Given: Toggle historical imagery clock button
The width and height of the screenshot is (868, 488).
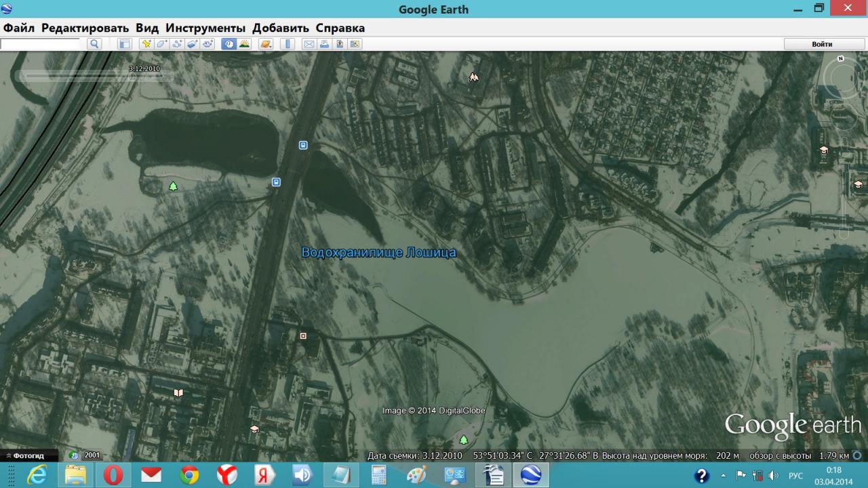Looking at the screenshot, I should pyautogui.click(x=229, y=44).
